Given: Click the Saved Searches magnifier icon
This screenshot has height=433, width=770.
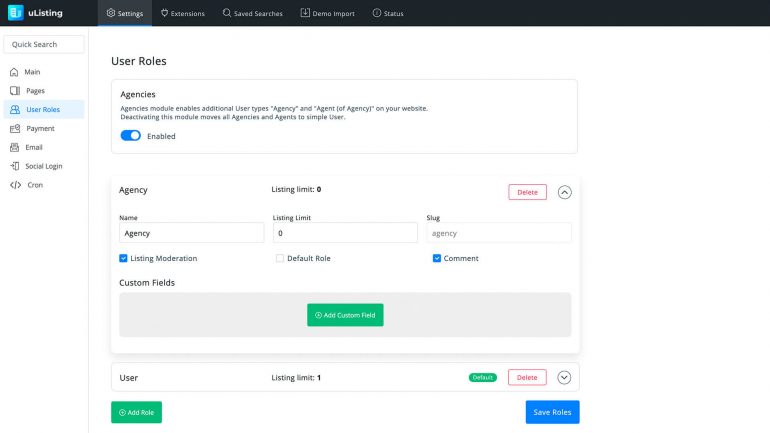Looking at the screenshot, I should click(x=226, y=13).
